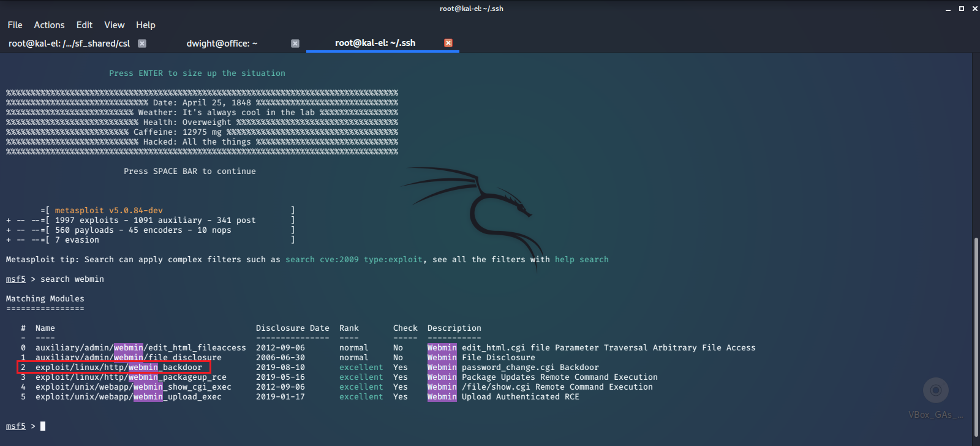The width and height of the screenshot is (980, 446).
Task: Click 'Weather: It's always cool' text
Action: coord(200,112)
